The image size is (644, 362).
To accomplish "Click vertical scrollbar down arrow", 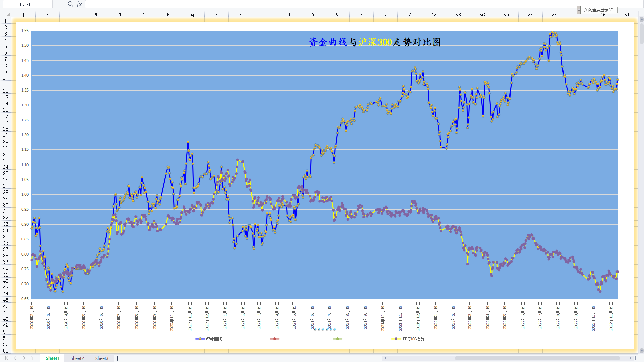I will [x=641, y=351].
